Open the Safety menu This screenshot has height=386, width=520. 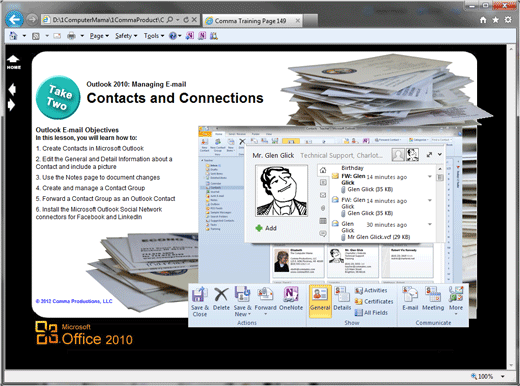point(126,36)
